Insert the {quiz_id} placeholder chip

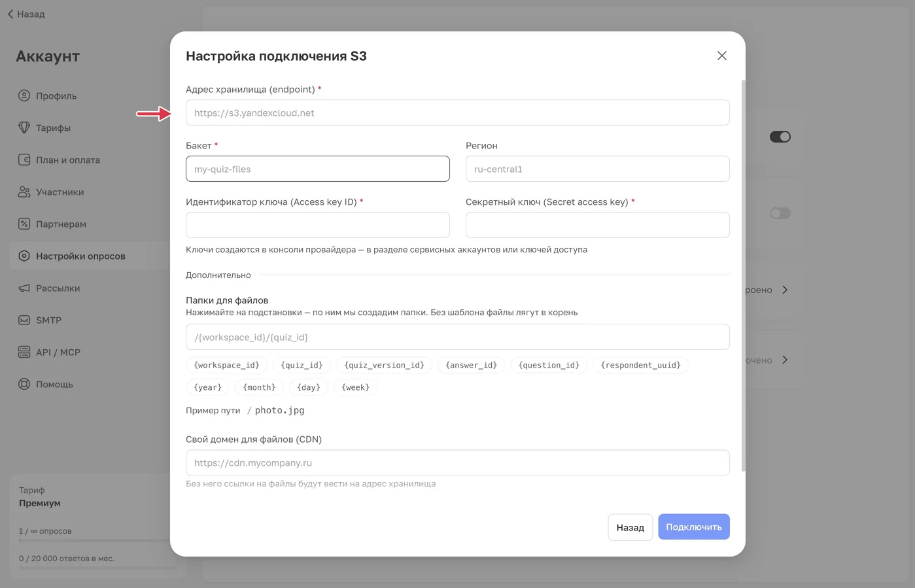[302, 365]
